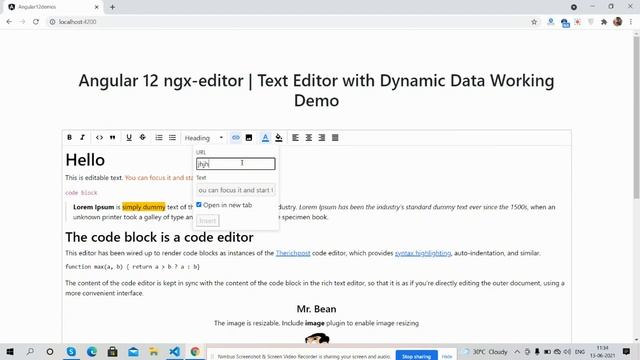Go back in browser history
The height and width of the screenshot is (360, 640).
click(x=9, y=22)
